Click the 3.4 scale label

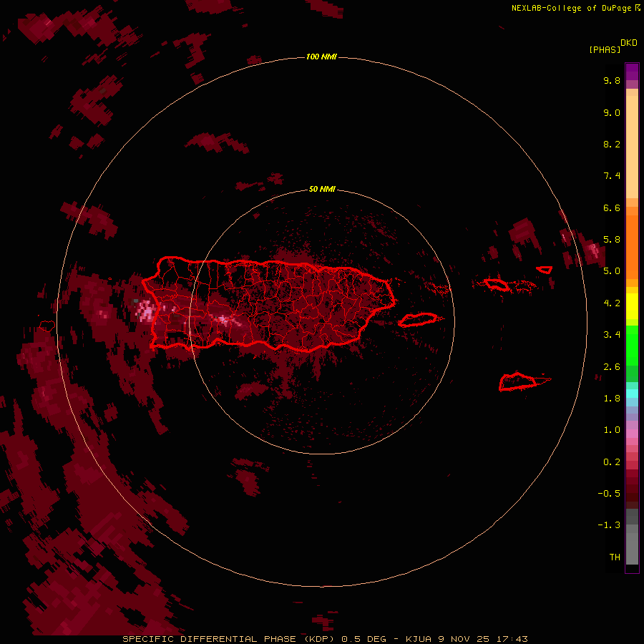tap(612, 335)
